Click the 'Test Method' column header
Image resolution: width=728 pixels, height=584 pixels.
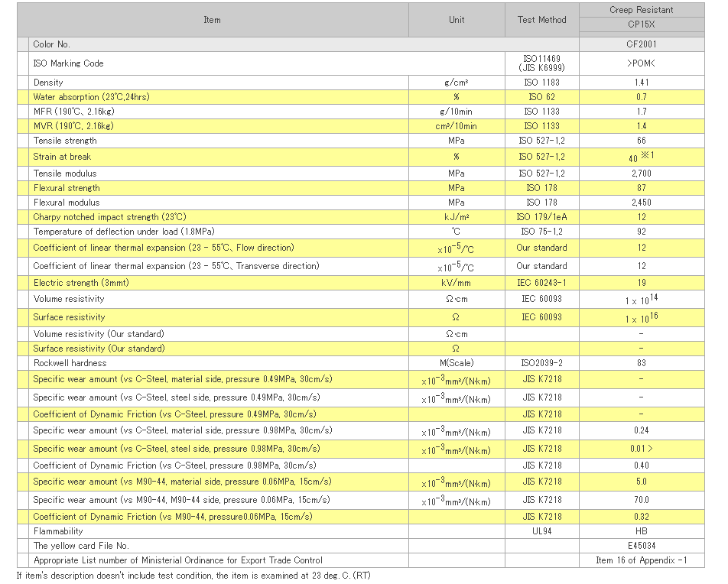tap(541, 20)
